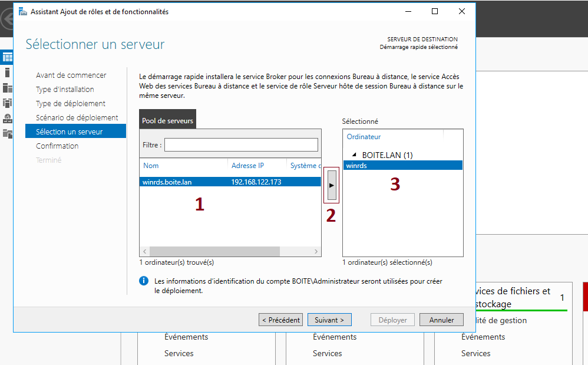588x365 pixels.
Task: Click the right arrow to add selected server
Action: [331, 185]
